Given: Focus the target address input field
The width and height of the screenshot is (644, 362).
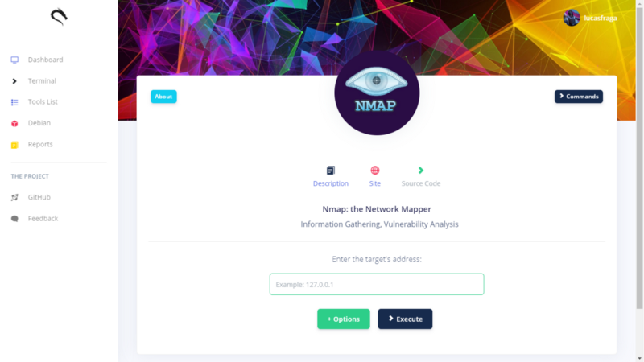Looking at the screenshot, I should pyautogui.click(x=377, y=284).
